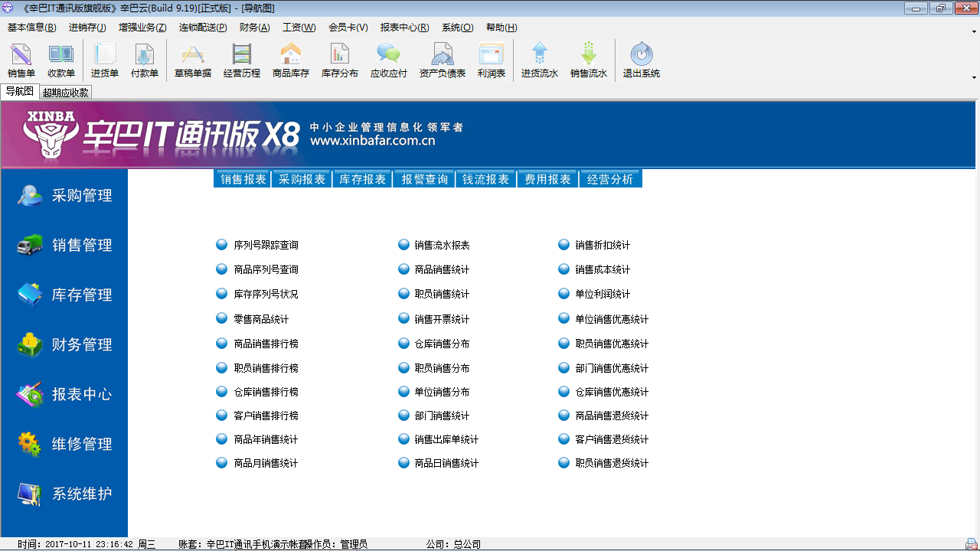980x551 pixels.
Task: Select the 库存报表 report tab
Action: coord(363,179)
